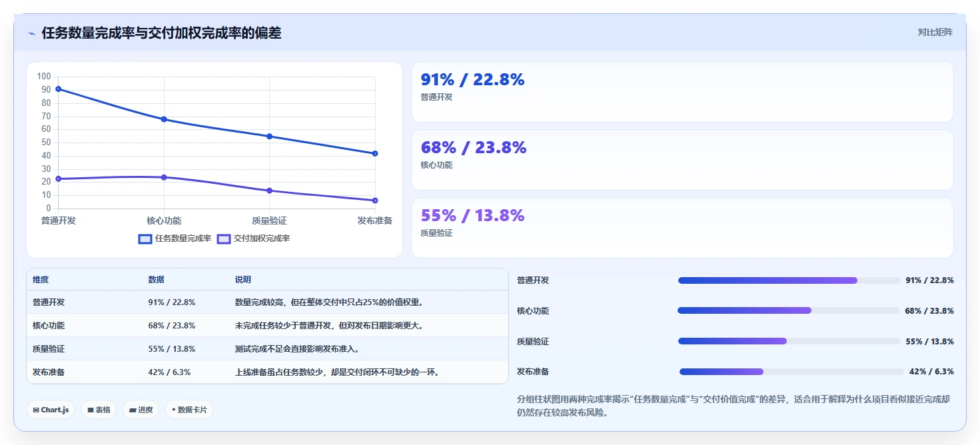Click purple line point at 普通开发
Screen dimensions: 980x445
(59, 179)
